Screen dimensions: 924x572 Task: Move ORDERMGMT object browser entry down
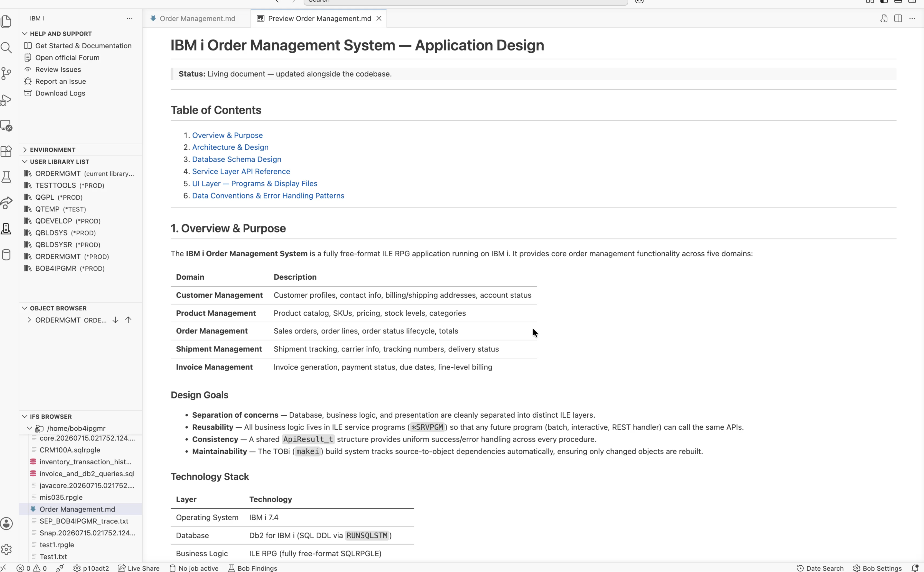[x=115, y=320]
